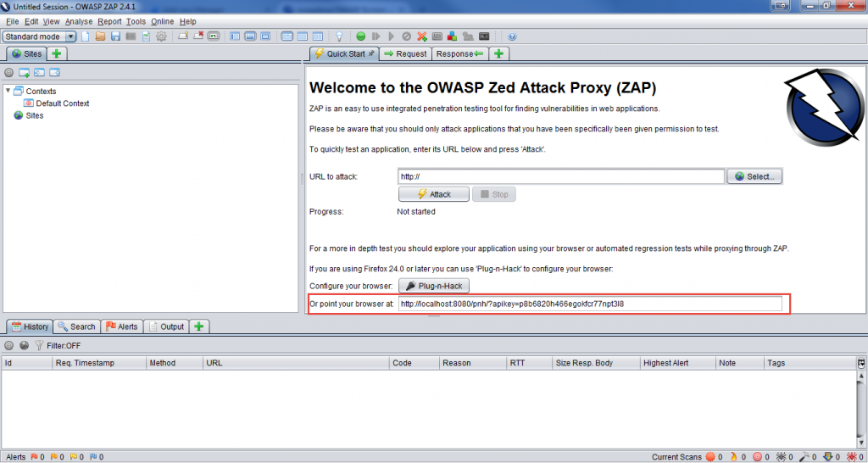
Task: Click the light bulb Show Tips icon
Action: [339, 36]
